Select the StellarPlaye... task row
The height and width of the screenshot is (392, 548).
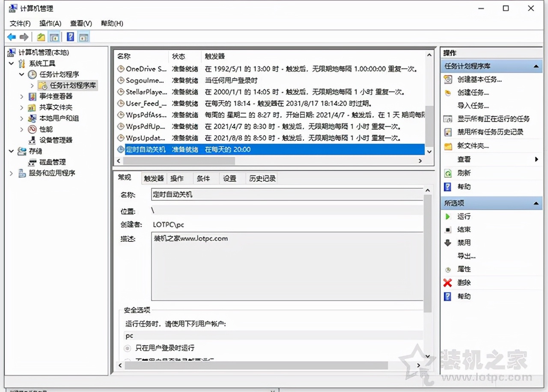270,92
